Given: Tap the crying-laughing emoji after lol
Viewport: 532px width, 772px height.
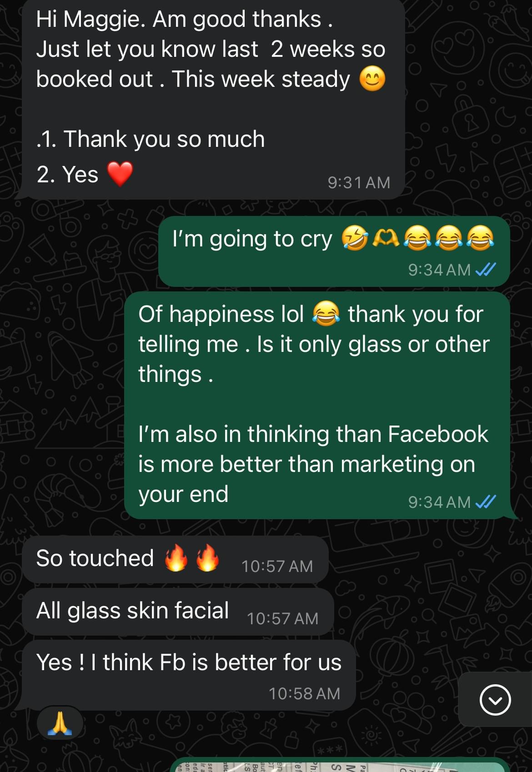Looking at the screenshot, I should tap(326, 314).
